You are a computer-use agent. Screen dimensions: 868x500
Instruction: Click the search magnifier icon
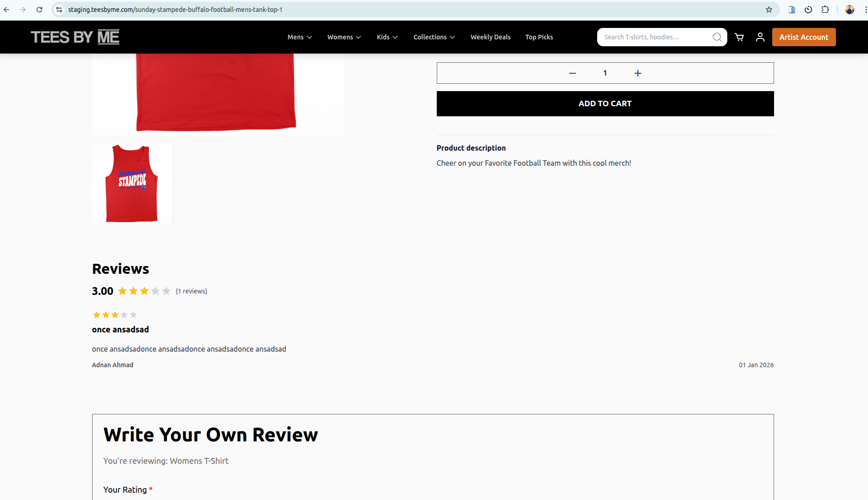[x=716, y=37]
